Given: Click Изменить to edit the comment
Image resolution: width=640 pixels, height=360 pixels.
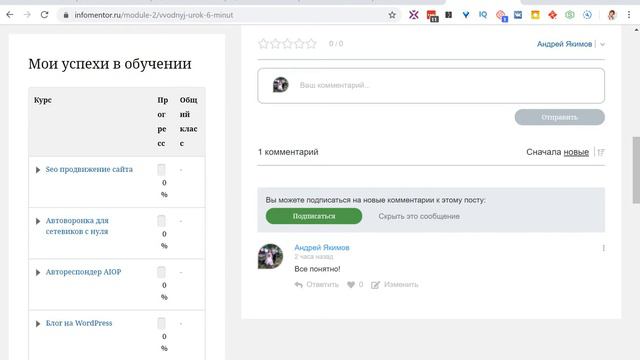Looking at the screenshot, I should 395,284.
